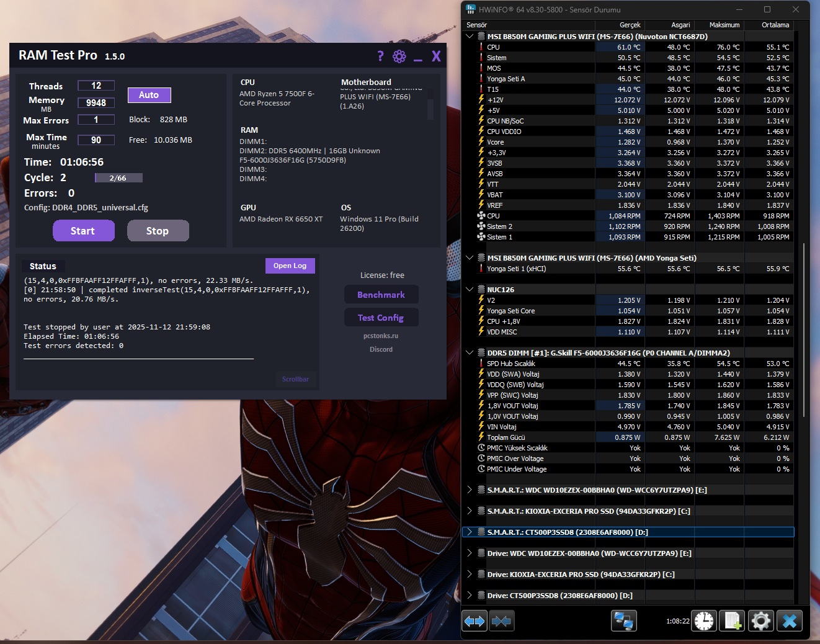This screenshot has height=644, width=820.
Task: Click the fan icon beside Sistem 1
Action: click(481, 237)
